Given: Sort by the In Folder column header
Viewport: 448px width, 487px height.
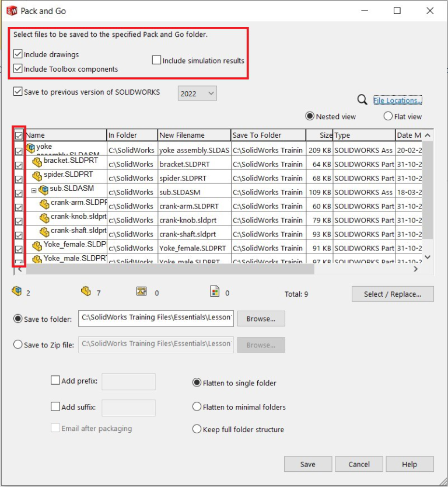Looking at the screenshot, I should pos(132,135).
